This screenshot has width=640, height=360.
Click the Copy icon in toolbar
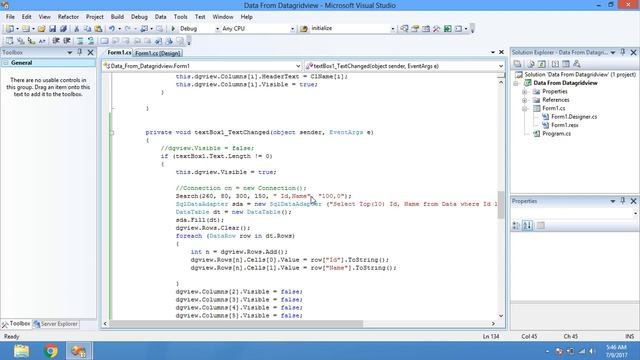87,29
